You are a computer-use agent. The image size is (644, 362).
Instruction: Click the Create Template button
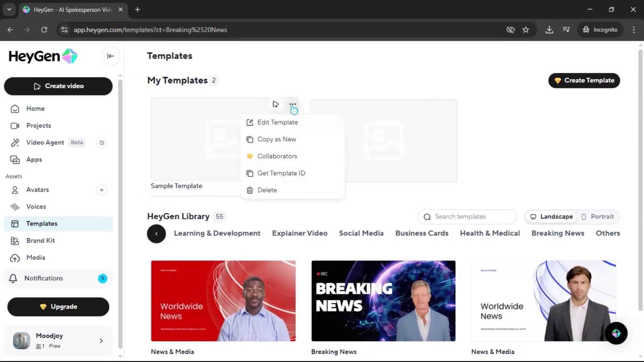pyautogui.click(x=584, y=80)
